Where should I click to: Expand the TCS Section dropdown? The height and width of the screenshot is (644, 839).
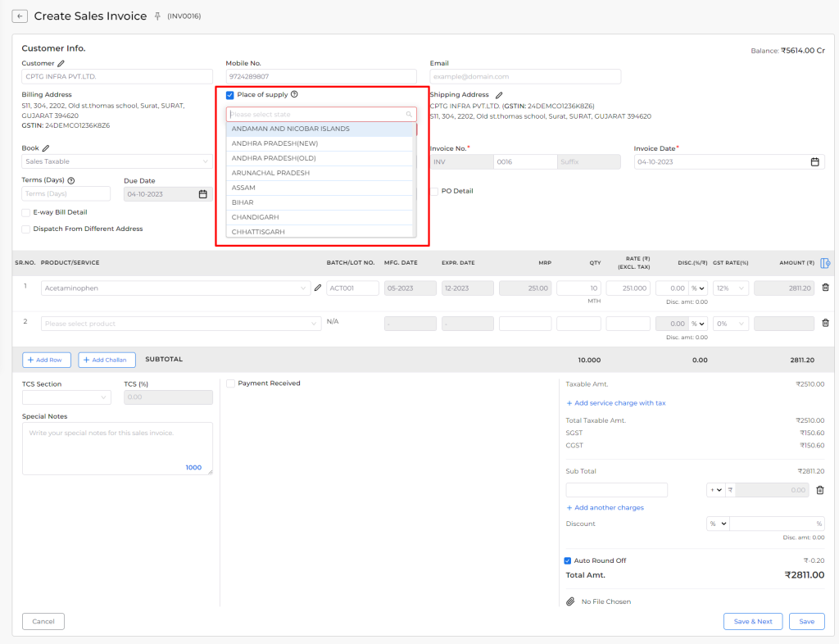(66, 397)
